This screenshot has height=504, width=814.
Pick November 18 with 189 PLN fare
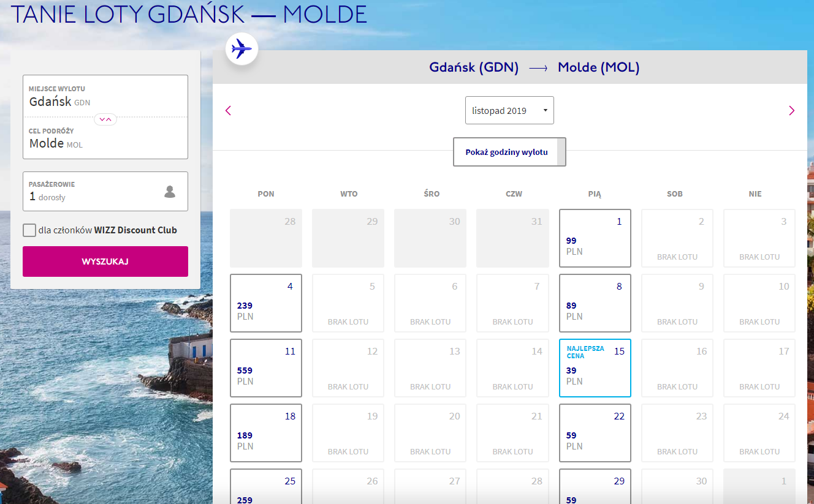click(x=266, y=433)
